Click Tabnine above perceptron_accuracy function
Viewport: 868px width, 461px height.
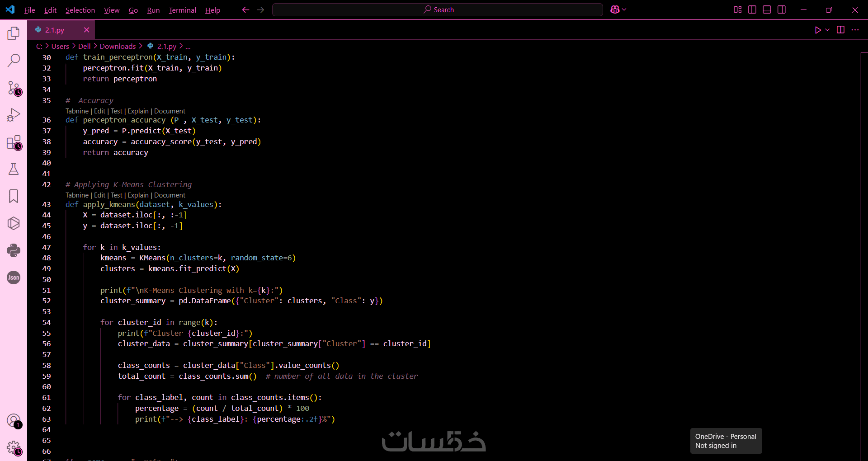[x=77, y=111]
